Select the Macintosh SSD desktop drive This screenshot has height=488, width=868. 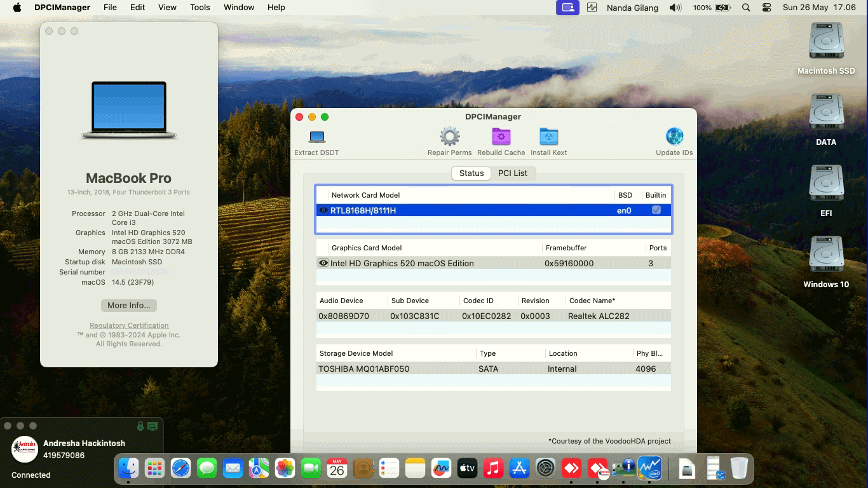click(826, 48)
